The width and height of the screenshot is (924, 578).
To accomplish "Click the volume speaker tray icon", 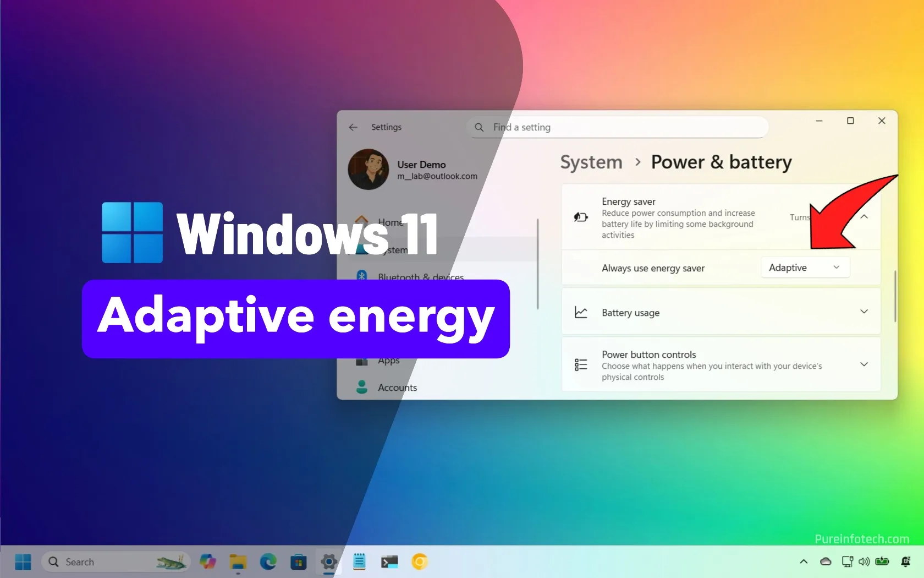I will tap(864, 562).
